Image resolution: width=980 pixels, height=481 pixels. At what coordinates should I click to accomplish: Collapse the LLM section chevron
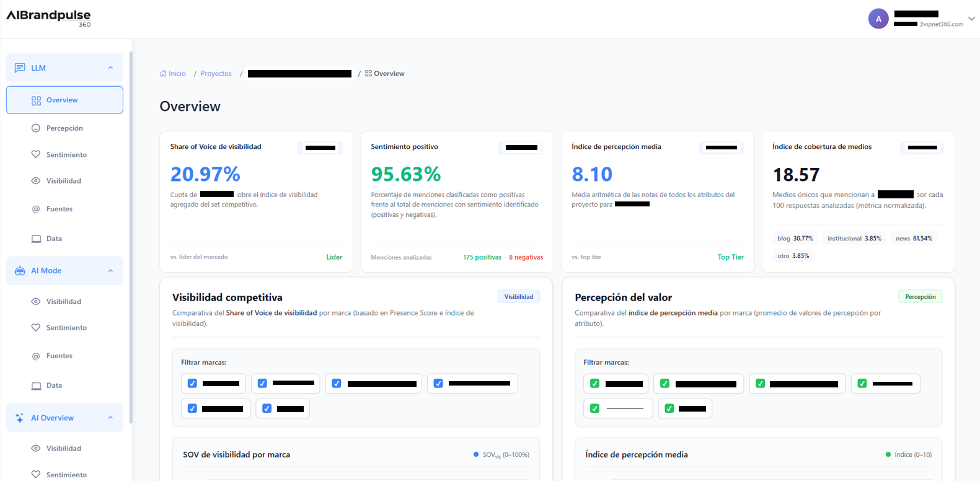coord(110,68)
